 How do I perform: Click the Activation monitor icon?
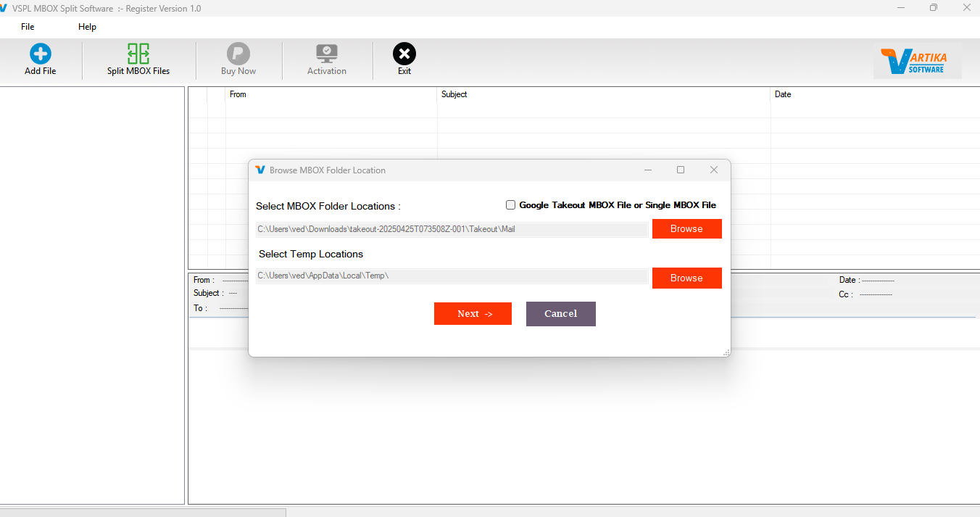[327, 54]
